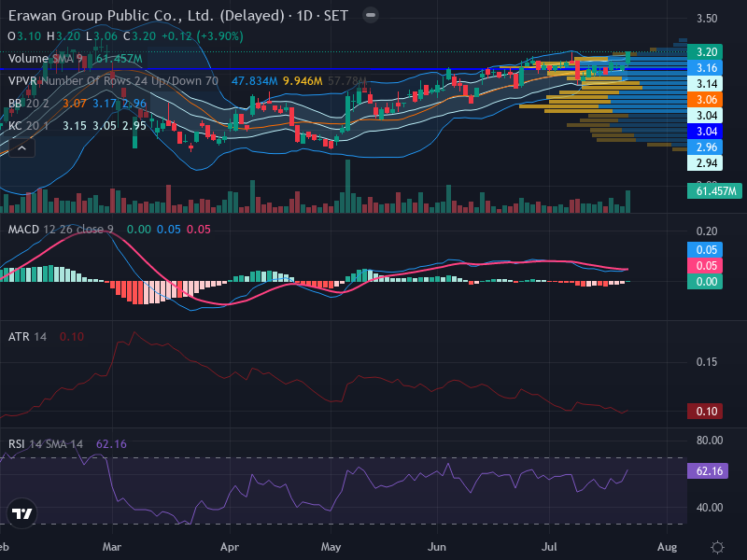This screenshot has height=560, width=747.
Task: Click the Mar label on time axis
Action: coord(112,547)
